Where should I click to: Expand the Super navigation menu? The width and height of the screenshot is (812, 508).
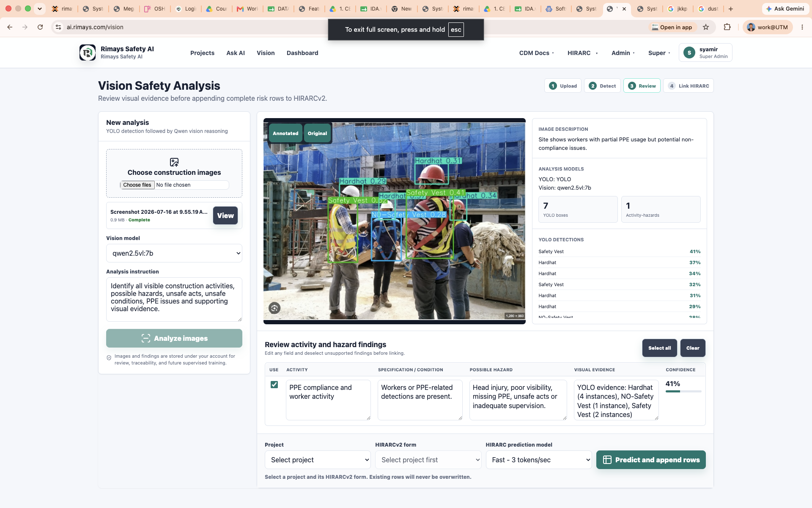(659, 53)
